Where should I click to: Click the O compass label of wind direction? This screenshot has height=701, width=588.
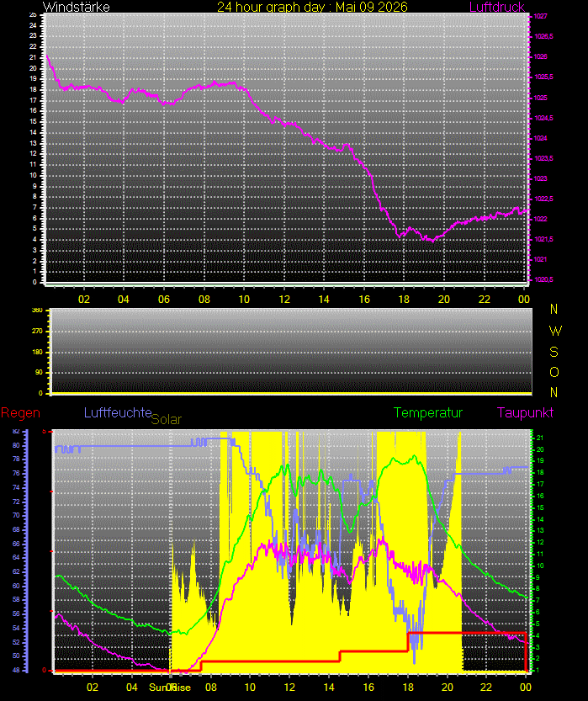tap(554, 373)
